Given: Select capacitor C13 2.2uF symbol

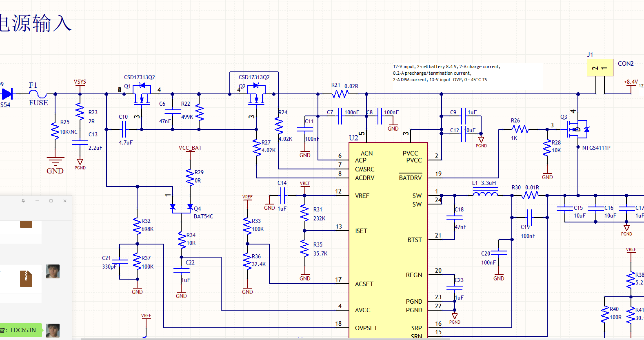Looking at the screenshot, I should pyautogui.click(x=80, y=142).
